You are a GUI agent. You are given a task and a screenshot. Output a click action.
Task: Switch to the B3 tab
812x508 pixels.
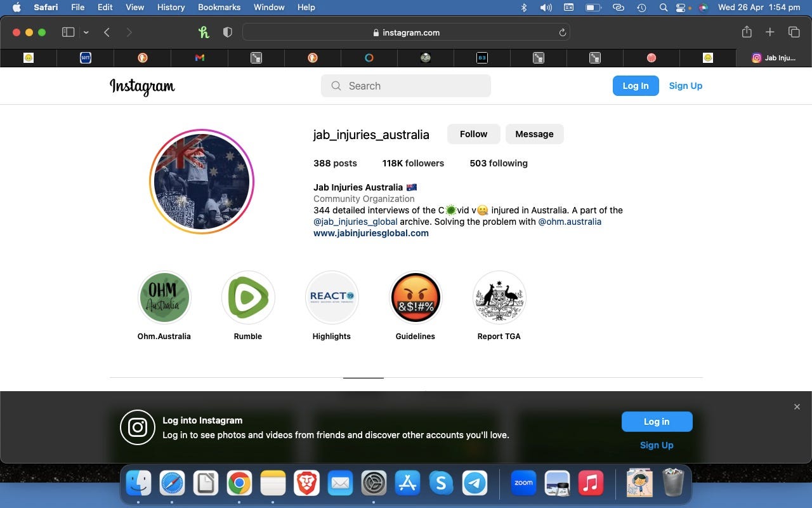click(x=482, y=58)
